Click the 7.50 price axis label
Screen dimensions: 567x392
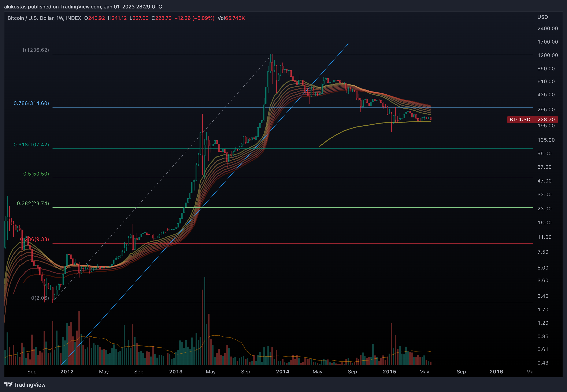(543, 252)
